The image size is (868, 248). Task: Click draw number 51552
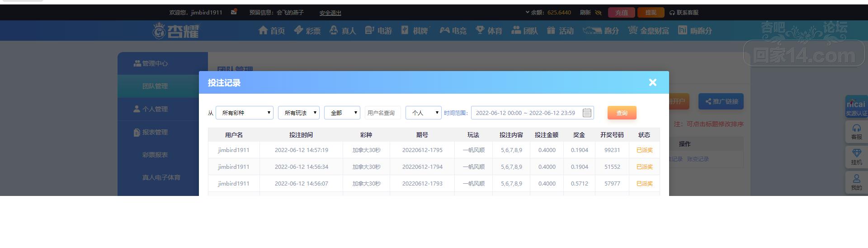[612, 167]
